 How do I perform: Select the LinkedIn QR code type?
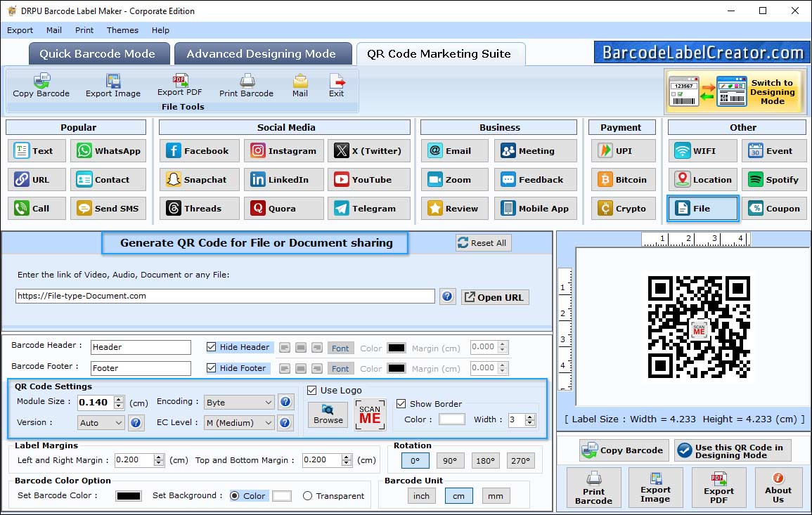(284, 180)
